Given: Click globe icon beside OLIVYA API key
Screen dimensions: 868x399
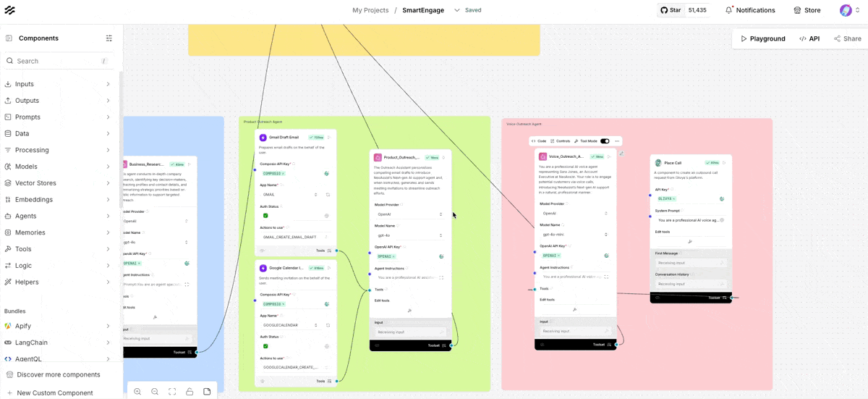Looking at the screenshot, I should [x=722, y=198].
